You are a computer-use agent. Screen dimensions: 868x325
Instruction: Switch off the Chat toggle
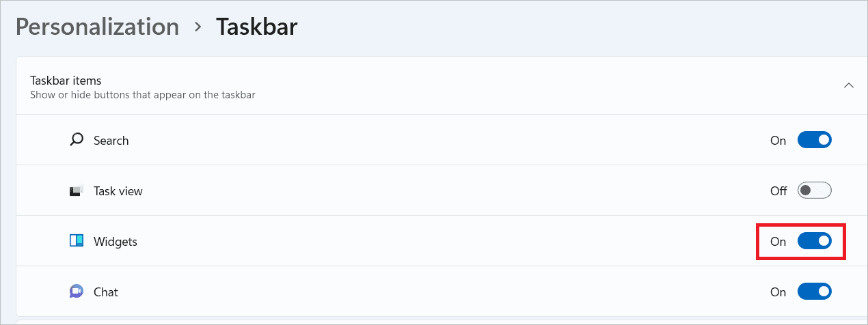point(814,292)
